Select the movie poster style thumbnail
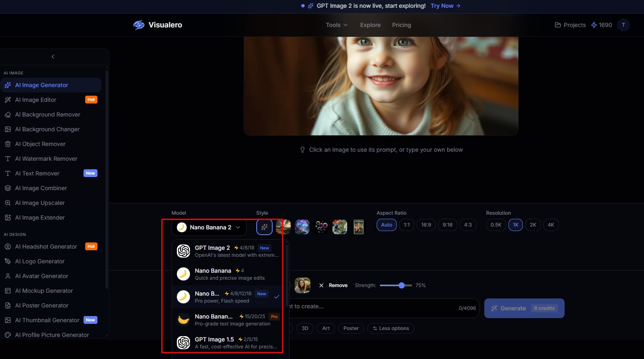The height and width of the screenshot is (359, 644). (x=359, y=227)
